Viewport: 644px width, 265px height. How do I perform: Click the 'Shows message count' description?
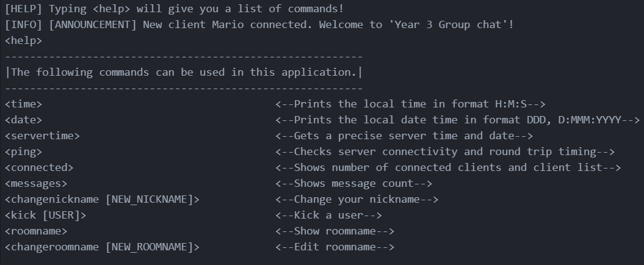click(354, 184)
